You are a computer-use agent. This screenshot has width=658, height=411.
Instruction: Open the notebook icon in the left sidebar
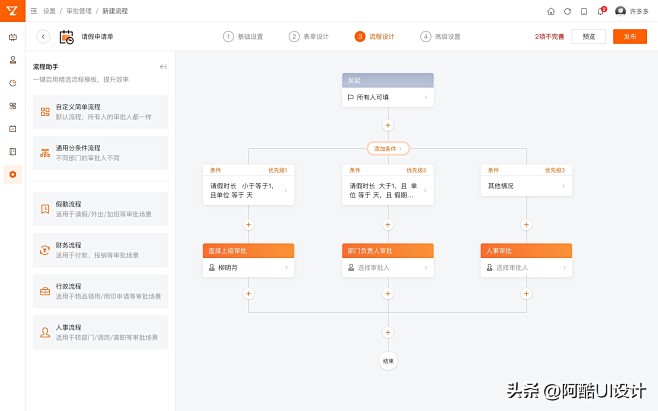coord(13,152)
